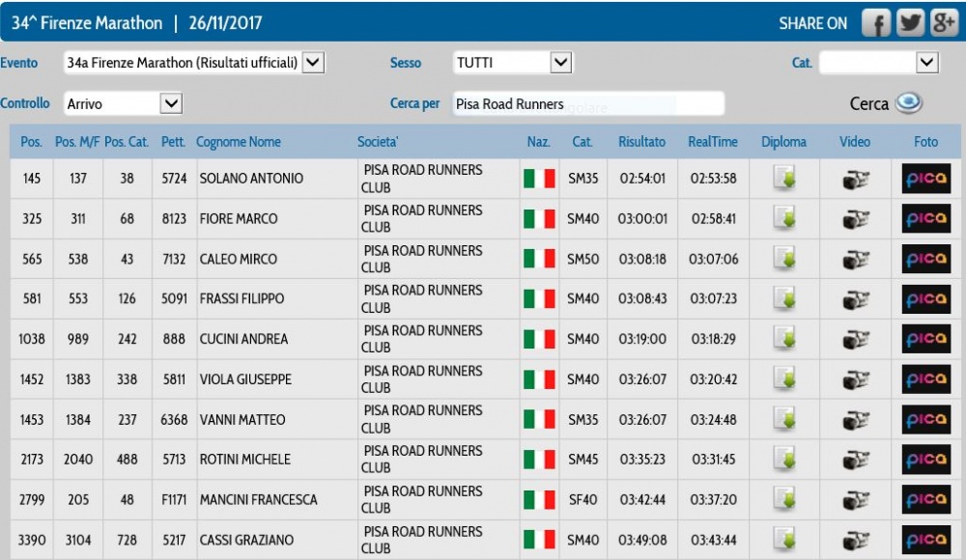The image size is (966, 560).
Task: Download diploma for CUCINI ANDREA
Action: (784, 339)
